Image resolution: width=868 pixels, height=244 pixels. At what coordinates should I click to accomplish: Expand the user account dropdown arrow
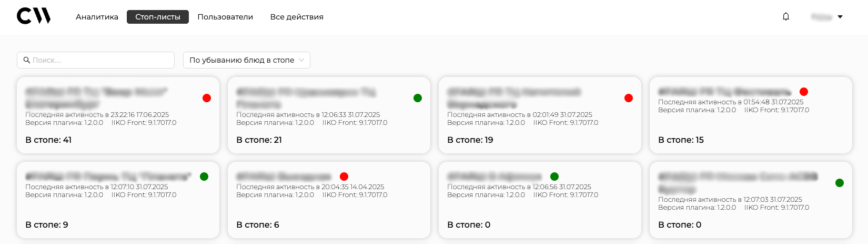click(x=840, y=17)
